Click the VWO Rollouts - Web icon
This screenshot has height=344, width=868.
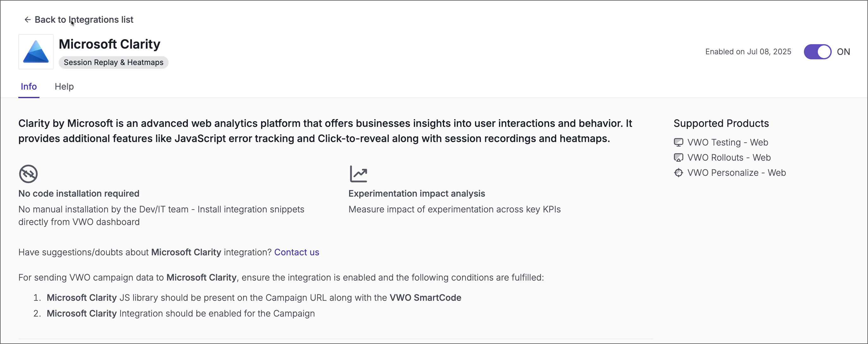[x=678, y=158]
